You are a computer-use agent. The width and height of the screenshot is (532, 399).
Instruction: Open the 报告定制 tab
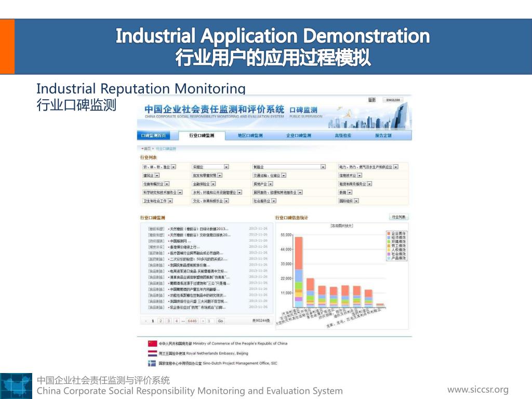[383, 136]
